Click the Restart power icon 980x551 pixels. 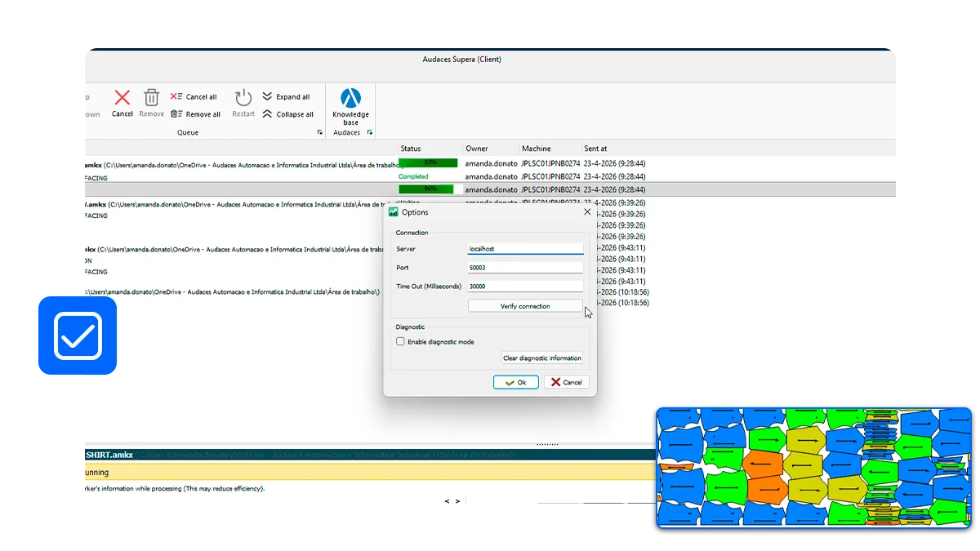(243, 103)
